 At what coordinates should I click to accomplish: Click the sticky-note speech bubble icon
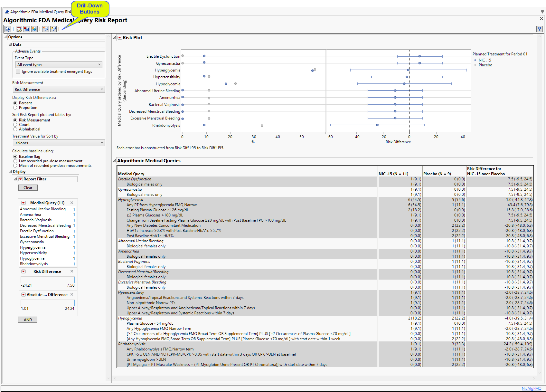pos(53,29)
